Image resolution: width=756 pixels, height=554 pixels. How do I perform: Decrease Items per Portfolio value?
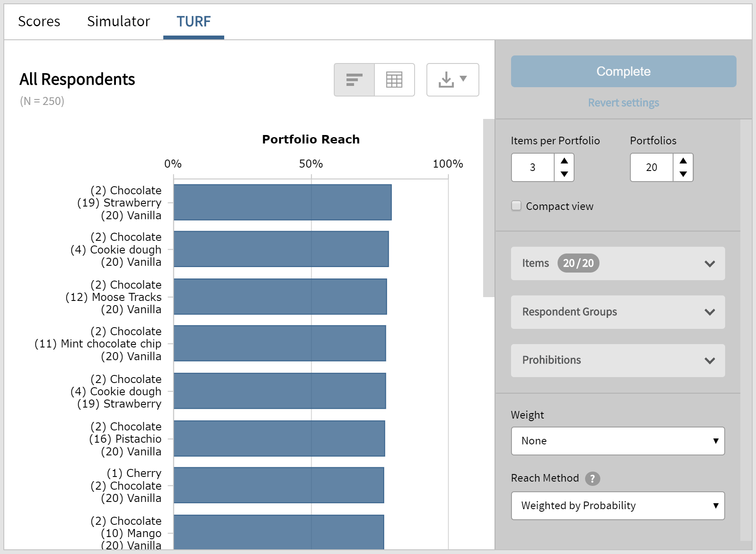click(564, 174)
